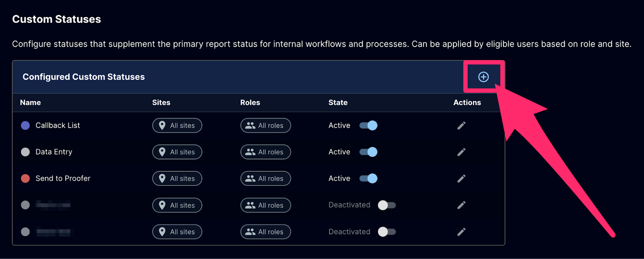The image size is (644, 259).
Task: Click All sites chip for Callback List
Action: click(x=177, y=125)
